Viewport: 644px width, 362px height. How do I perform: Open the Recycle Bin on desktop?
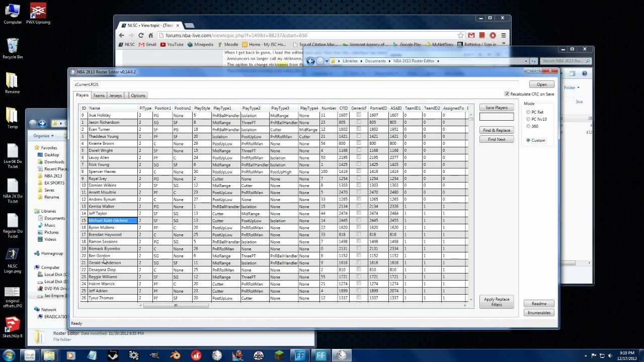click(12, 49)
